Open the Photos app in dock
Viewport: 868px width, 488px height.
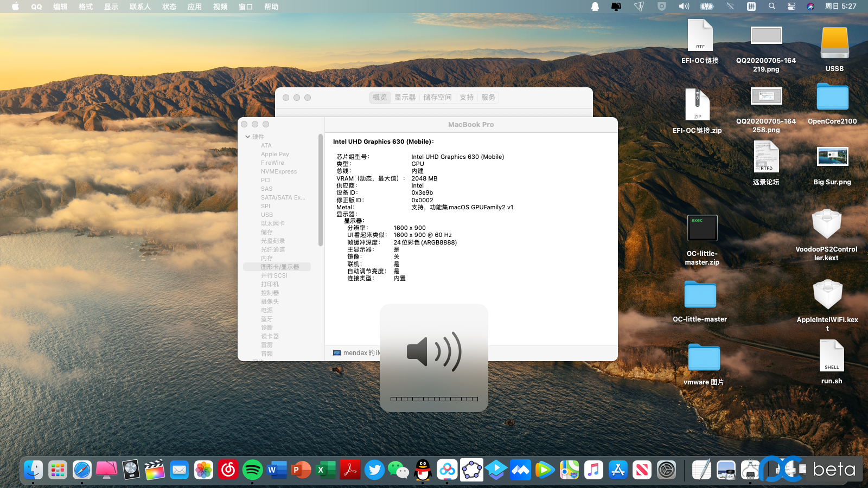click(x=203, y=470)
